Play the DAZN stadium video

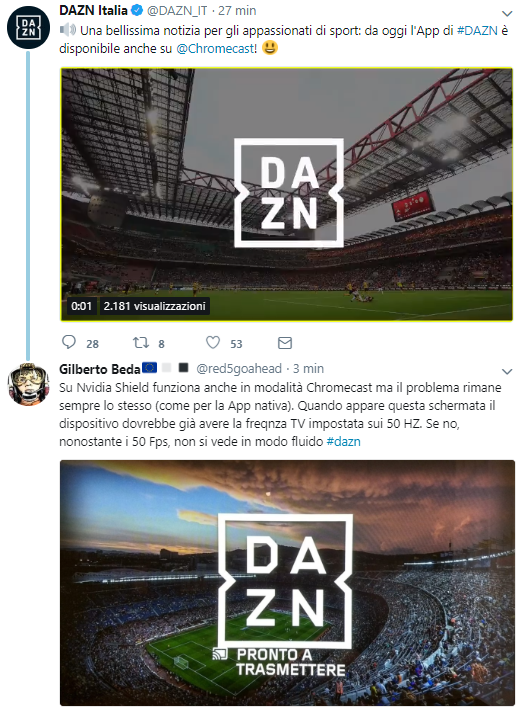[x=287, y=194]
